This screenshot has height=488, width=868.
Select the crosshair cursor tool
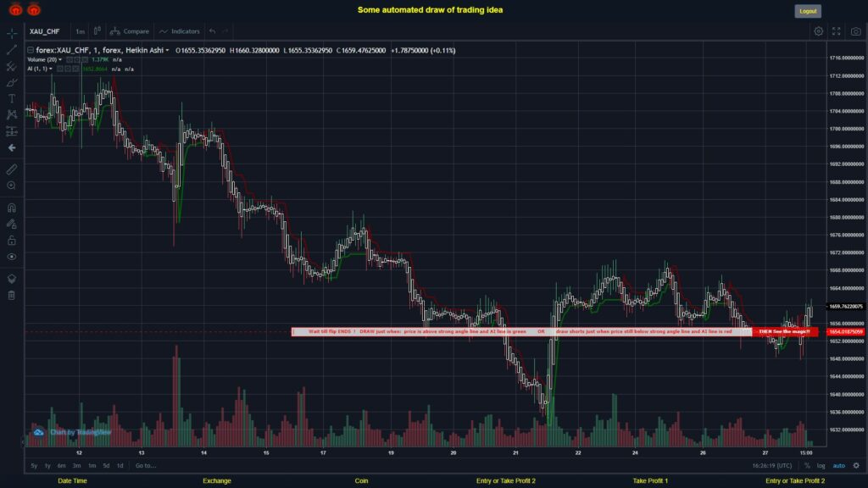(x=12, y=33)
